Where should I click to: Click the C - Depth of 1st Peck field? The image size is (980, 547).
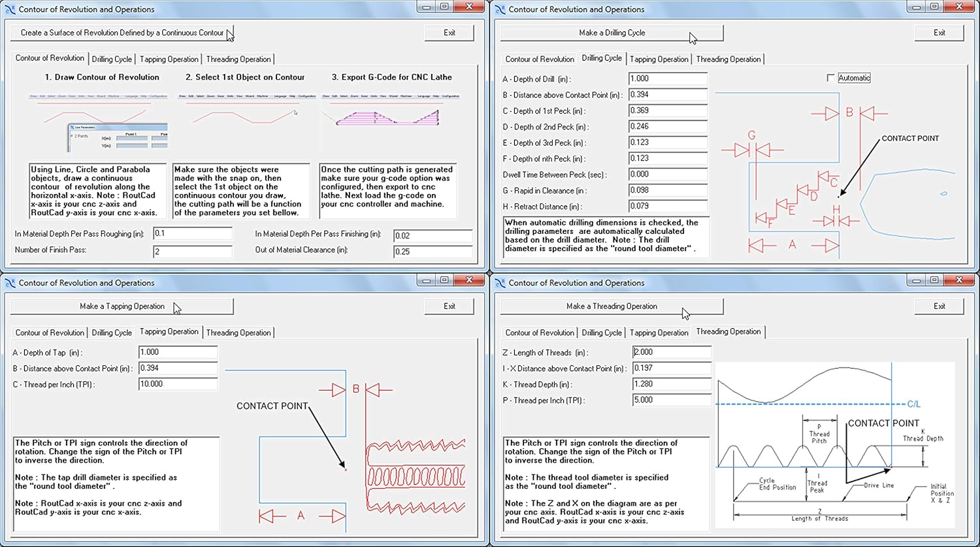pos(668,110)
